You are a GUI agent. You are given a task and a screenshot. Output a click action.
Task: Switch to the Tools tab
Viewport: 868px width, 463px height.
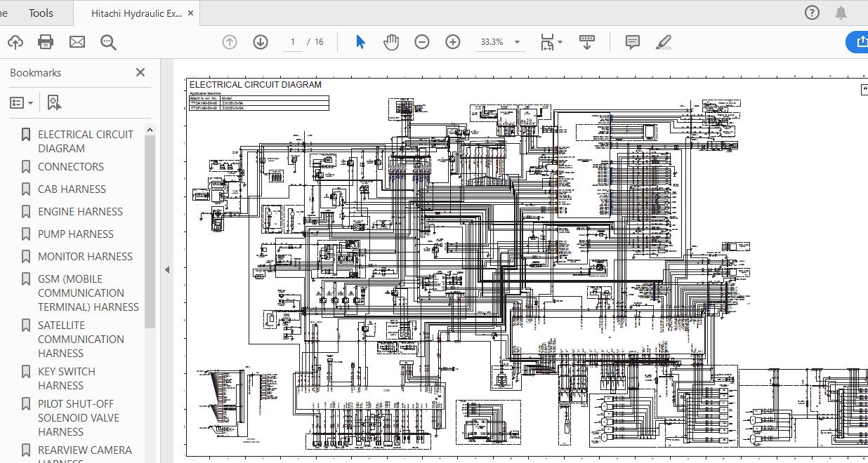coord(41,13)
